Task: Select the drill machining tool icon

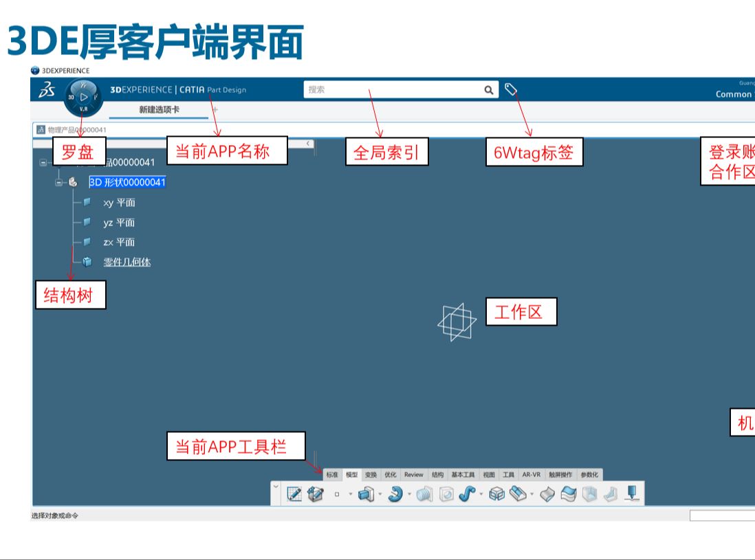Action: coord(632,493)
